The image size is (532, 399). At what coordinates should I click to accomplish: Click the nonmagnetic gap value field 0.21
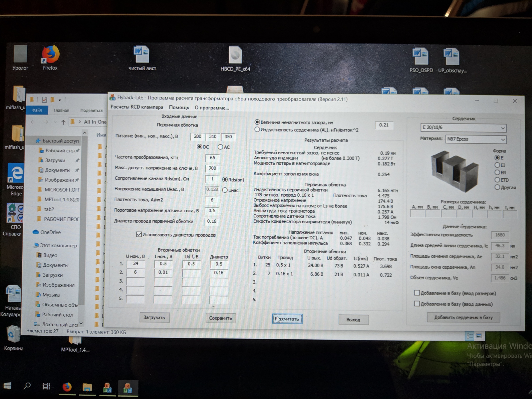[384, 125]
